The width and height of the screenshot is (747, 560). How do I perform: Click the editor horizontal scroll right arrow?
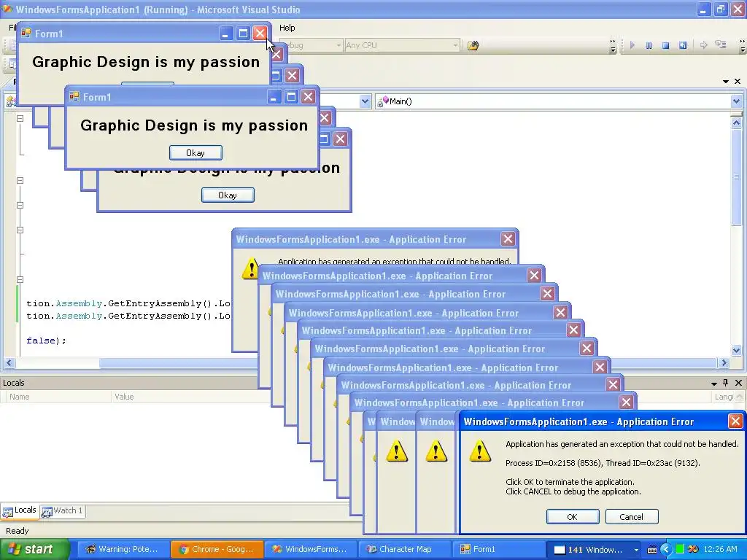tap(724, 363)
